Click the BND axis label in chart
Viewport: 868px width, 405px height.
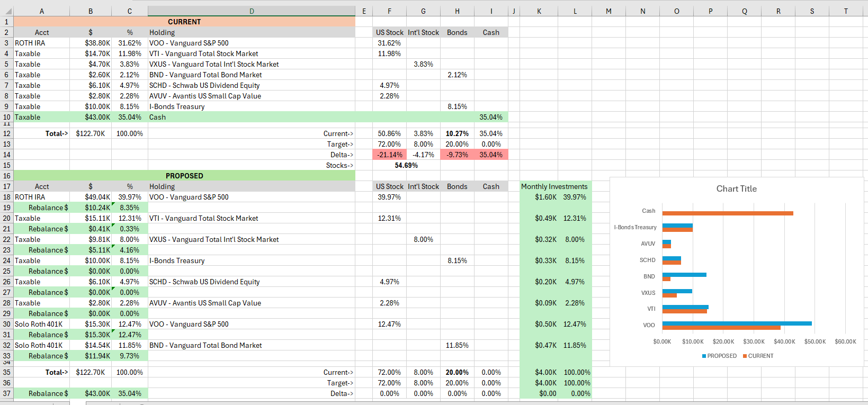(x=649, y=276)
